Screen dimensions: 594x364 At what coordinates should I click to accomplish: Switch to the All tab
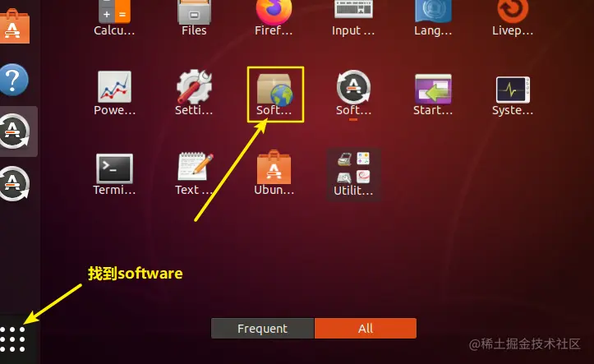366,329
